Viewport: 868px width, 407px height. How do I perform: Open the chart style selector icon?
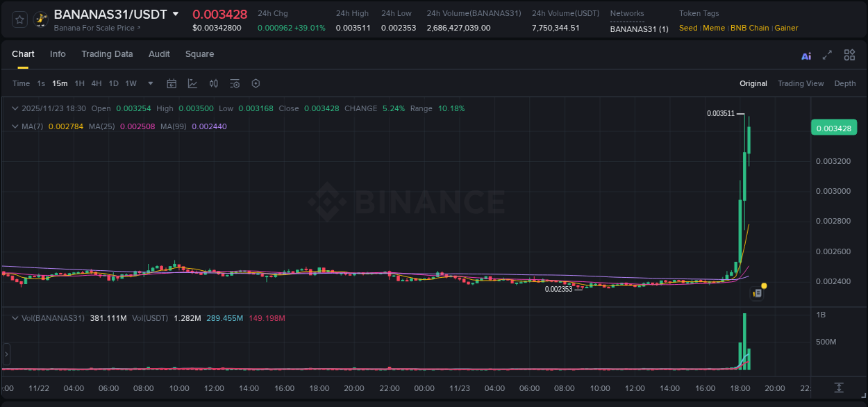192,83
